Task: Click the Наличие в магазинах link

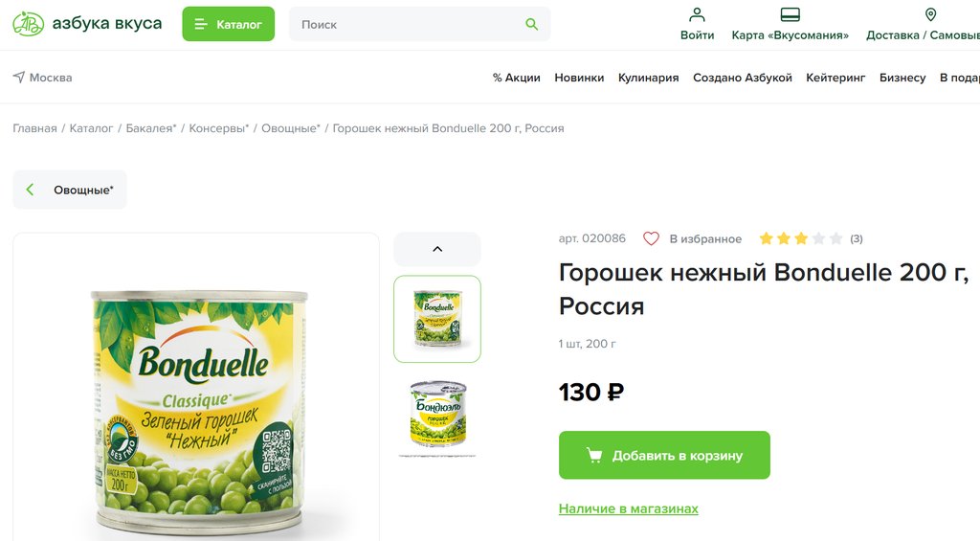Action: tap(628, 508)
